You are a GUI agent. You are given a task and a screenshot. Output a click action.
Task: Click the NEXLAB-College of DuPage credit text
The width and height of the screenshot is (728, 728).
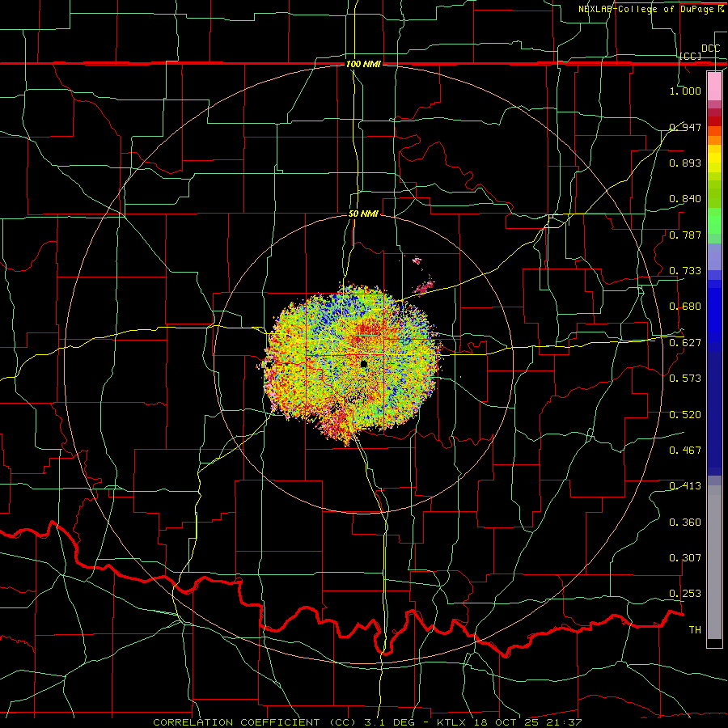pyautogui.click(x=652, y=9)
